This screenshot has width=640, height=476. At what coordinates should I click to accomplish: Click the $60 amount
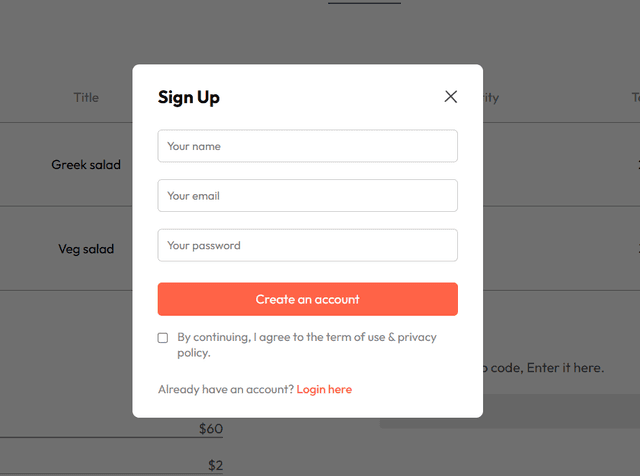tap(210, 429)
